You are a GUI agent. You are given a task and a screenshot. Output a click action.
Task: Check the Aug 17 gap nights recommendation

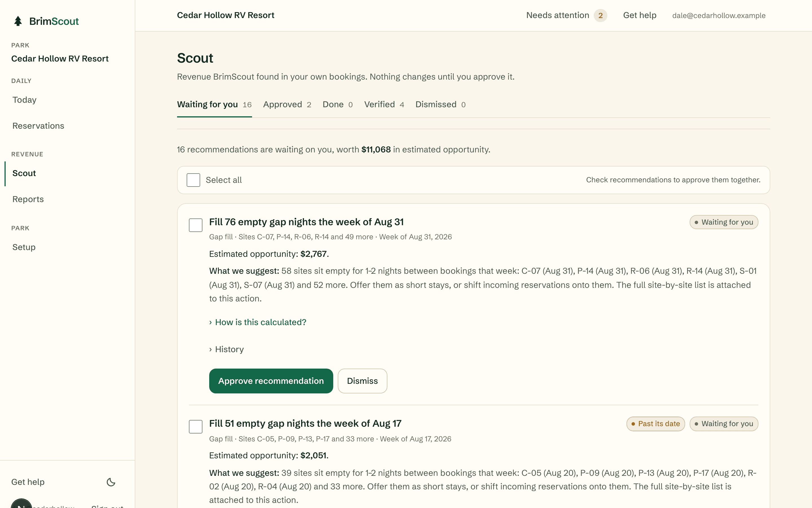[196, 427]
